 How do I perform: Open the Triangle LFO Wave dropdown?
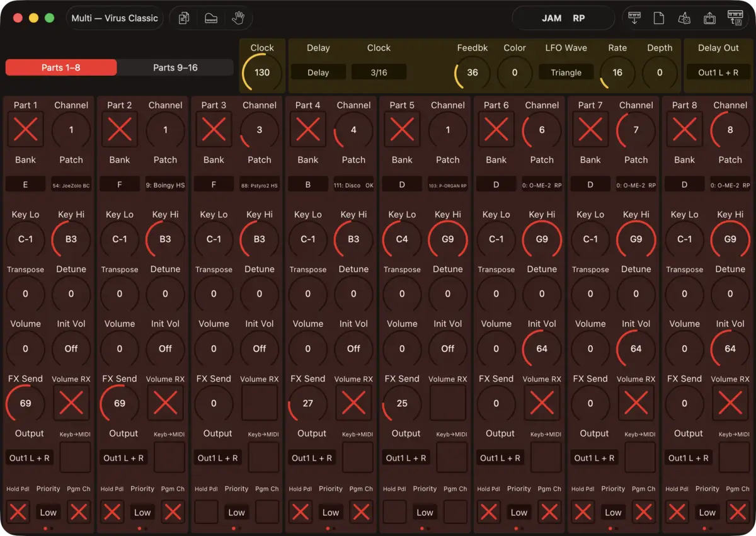coord(566,72)
